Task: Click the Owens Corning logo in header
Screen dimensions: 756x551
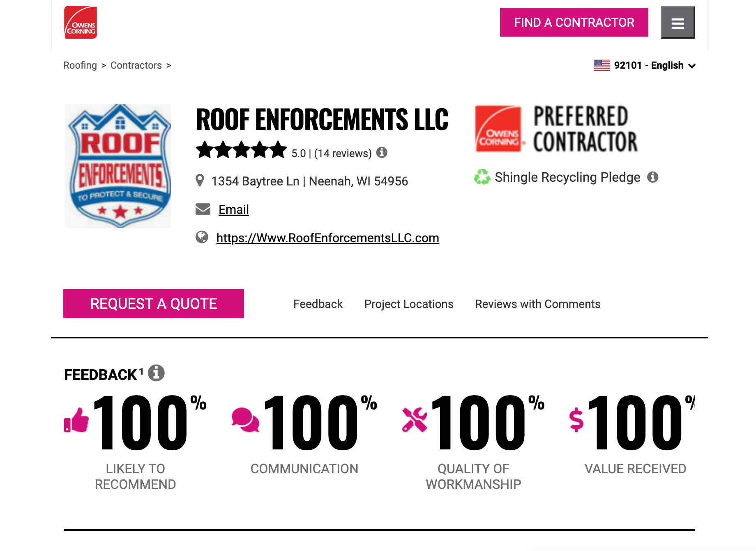Action: click(x=81, y=22)
